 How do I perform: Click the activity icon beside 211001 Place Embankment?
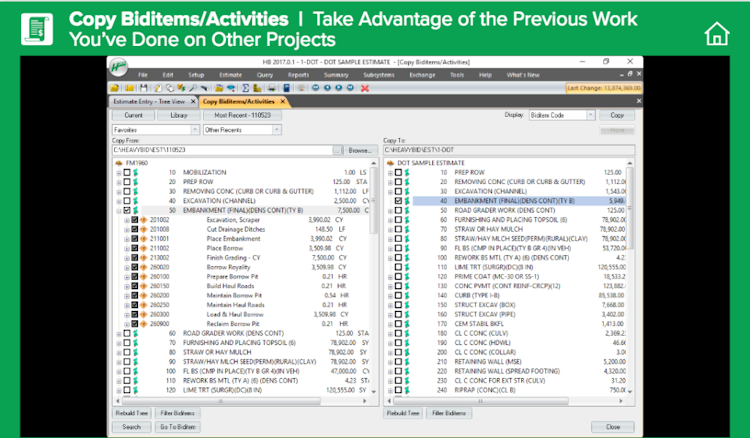[x=143, y=239]
